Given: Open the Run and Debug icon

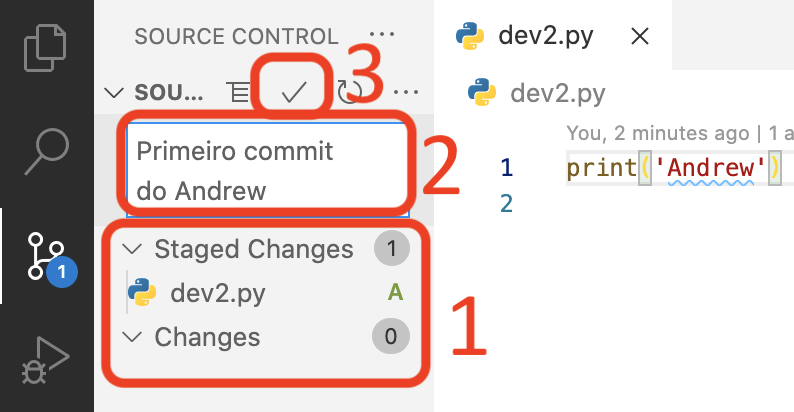Looking at the screenshot, I should [x=45, y=360].
